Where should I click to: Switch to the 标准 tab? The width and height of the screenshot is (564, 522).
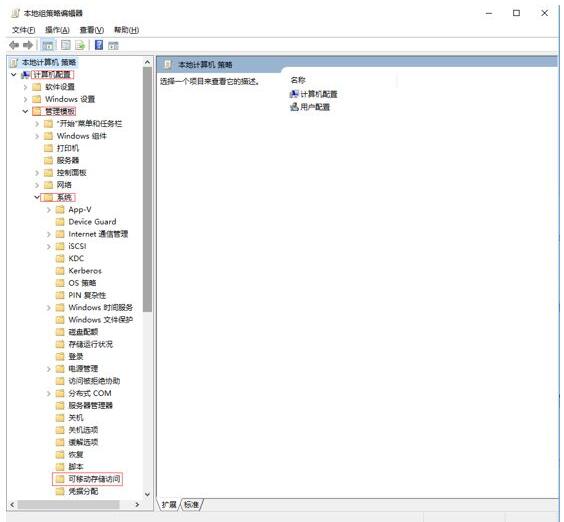coord(191,504)
